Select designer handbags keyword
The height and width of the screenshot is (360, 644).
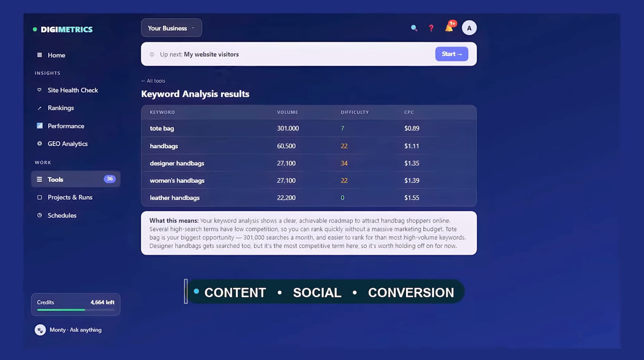[x=177, y=163]
